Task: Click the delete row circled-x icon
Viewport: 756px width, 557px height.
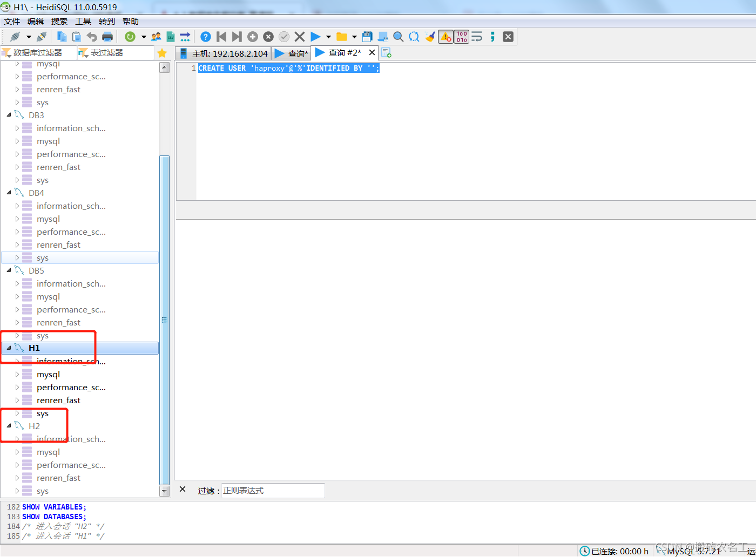Action: (268, 37)
